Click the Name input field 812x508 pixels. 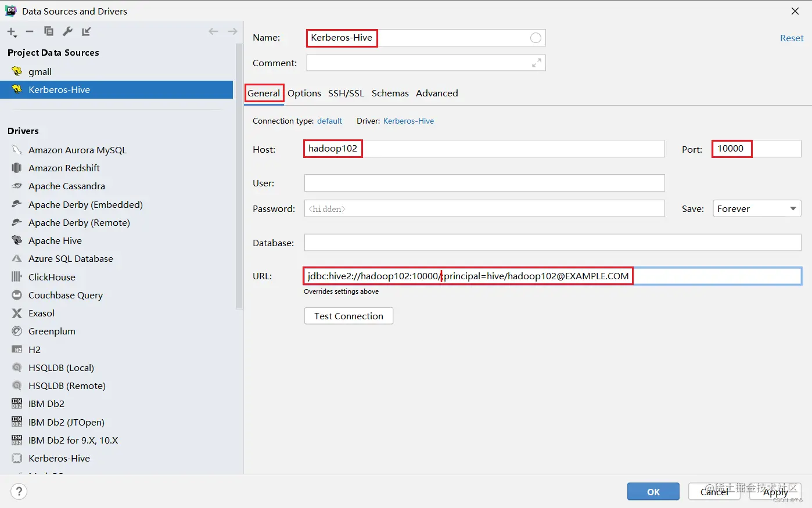426,38
